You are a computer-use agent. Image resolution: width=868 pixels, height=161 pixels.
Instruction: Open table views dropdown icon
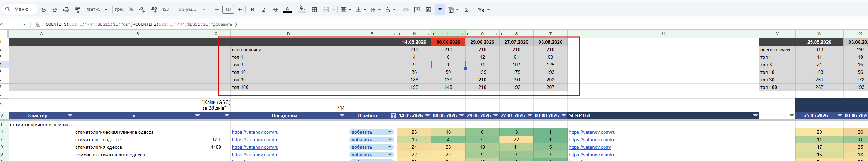point(453,10)
